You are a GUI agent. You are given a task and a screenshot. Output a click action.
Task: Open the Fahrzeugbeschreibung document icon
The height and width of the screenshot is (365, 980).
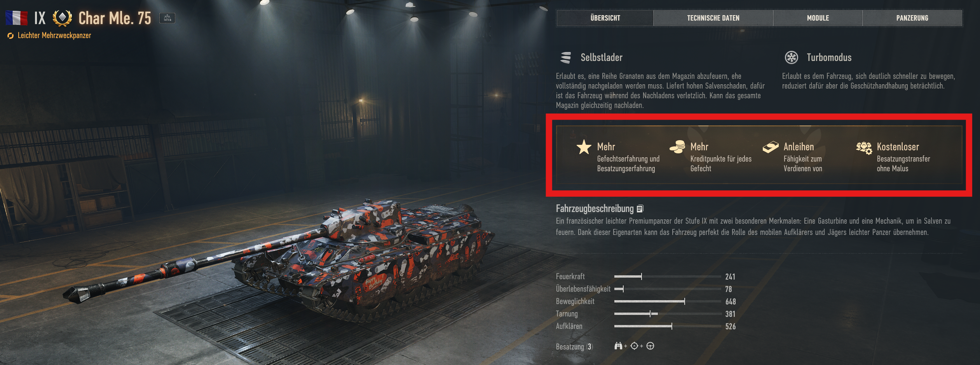point(640,209)
